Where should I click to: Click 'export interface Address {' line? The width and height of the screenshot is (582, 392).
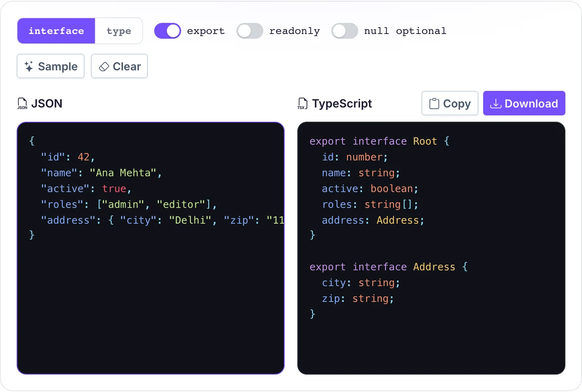(x=389, y=267)
